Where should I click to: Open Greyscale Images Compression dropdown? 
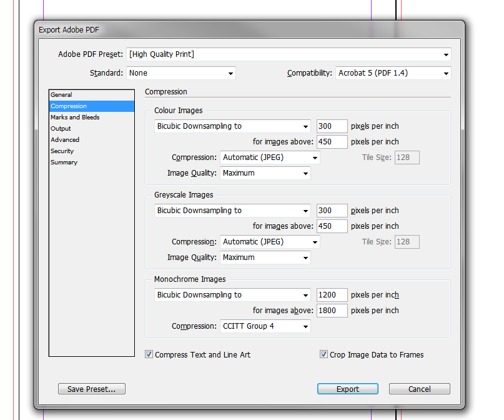pyautogui.click(x=270, y=242)
